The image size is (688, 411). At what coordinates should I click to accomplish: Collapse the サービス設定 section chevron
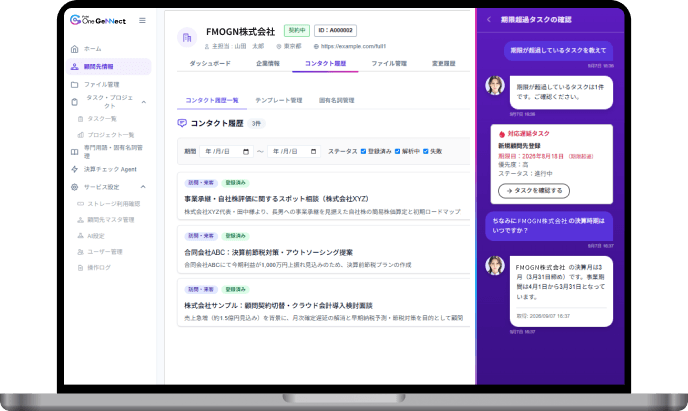[x=143, y=187]
